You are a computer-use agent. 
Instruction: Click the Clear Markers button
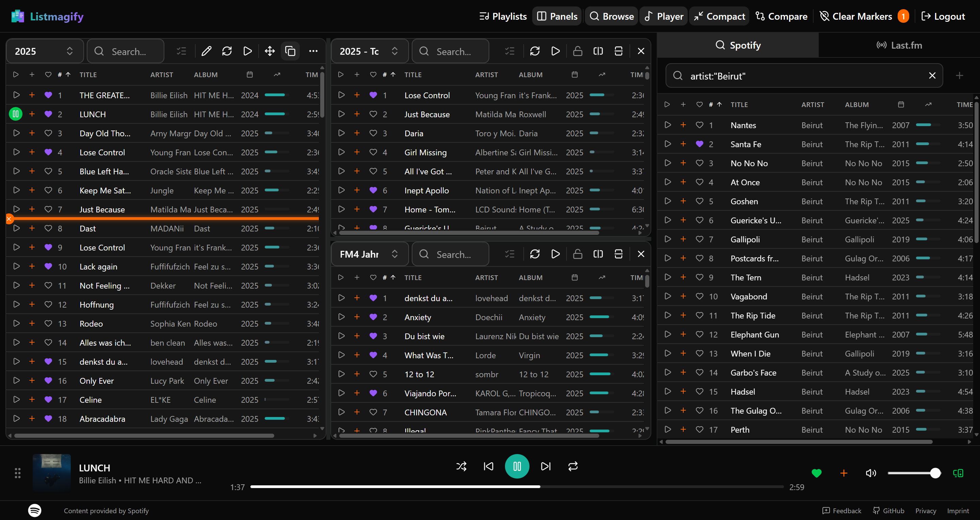click(857, 16)
